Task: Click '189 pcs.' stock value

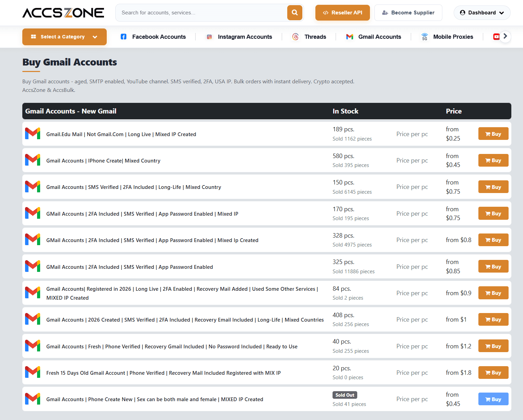Action: click(x=344, y=129)
